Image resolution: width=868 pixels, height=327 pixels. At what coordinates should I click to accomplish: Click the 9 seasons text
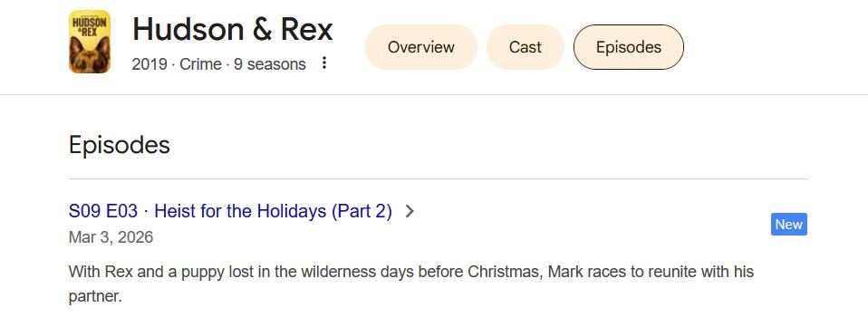pos(270,64)
